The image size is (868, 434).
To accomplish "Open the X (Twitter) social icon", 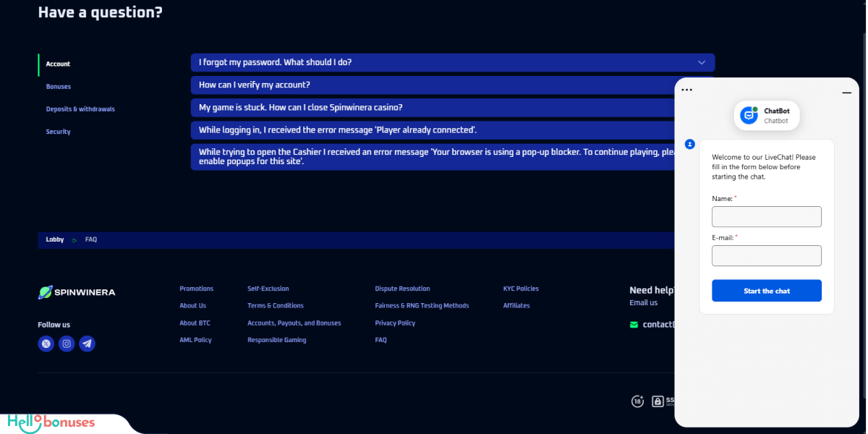I will [46, 344].
